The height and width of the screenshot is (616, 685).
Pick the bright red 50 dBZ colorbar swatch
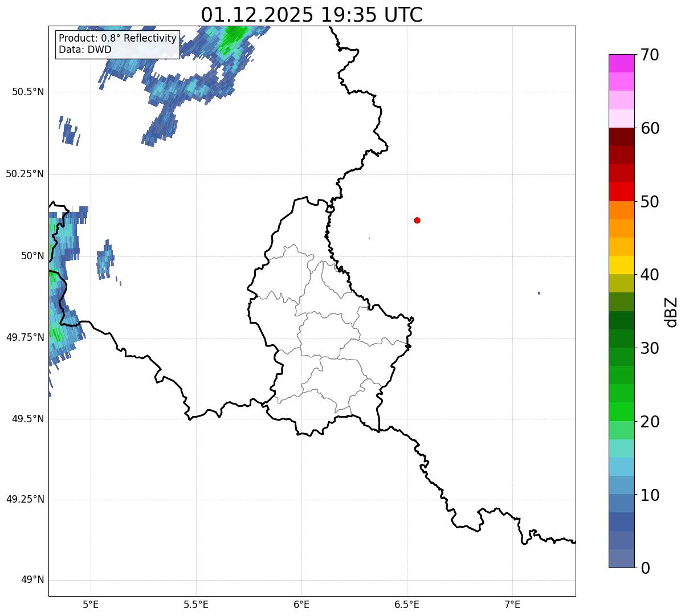point(621,191)
